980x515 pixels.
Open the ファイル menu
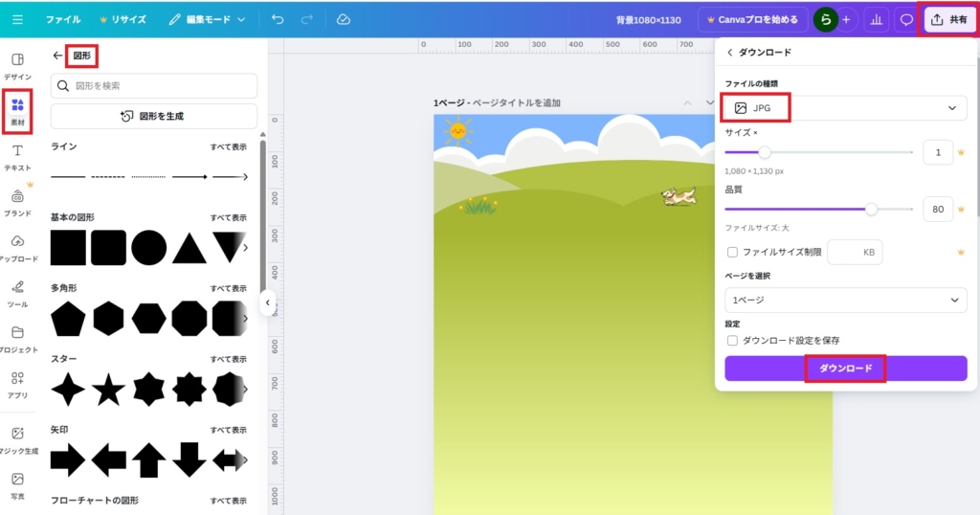pyautogui.click(x=63, y=19)
